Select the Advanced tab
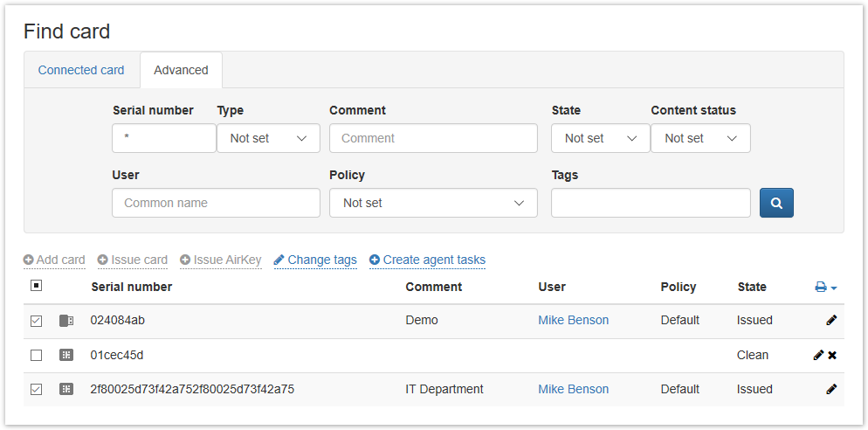This screenshot has height=430, width=868. (181, 70)
